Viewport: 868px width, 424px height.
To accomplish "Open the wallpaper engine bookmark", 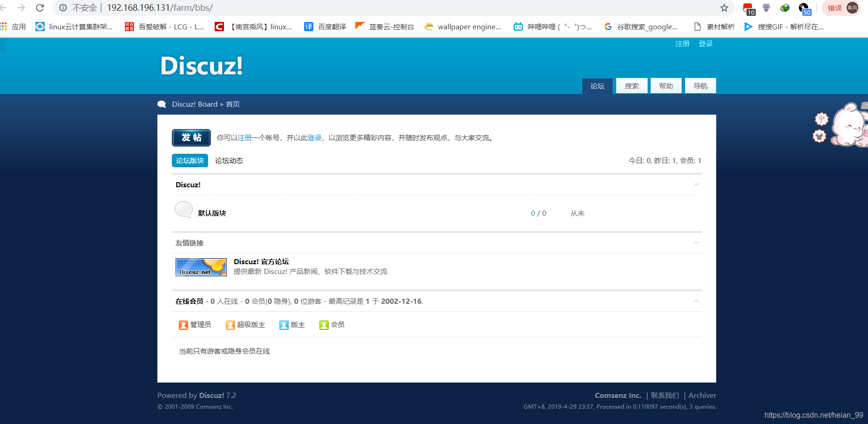I will pos(463,27).
